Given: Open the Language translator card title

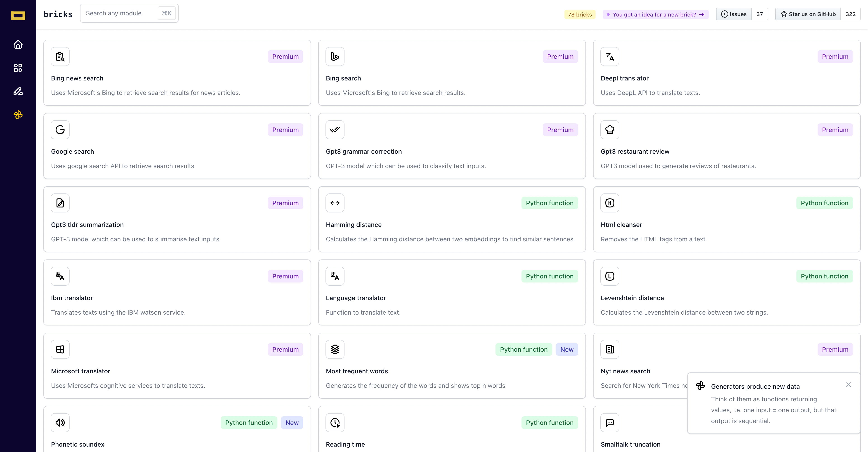Looking at the screenshot, I should (x=356, y=298).
